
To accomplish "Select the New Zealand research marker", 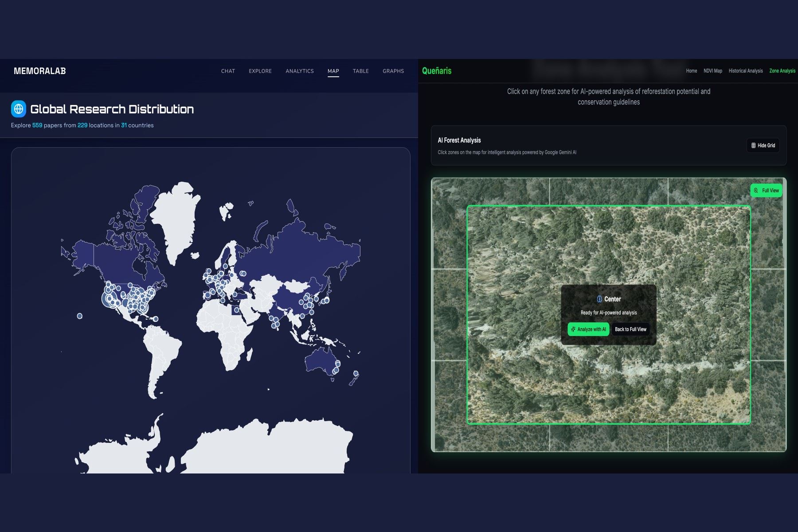I will pyautogui.click(x=356, y=374).
